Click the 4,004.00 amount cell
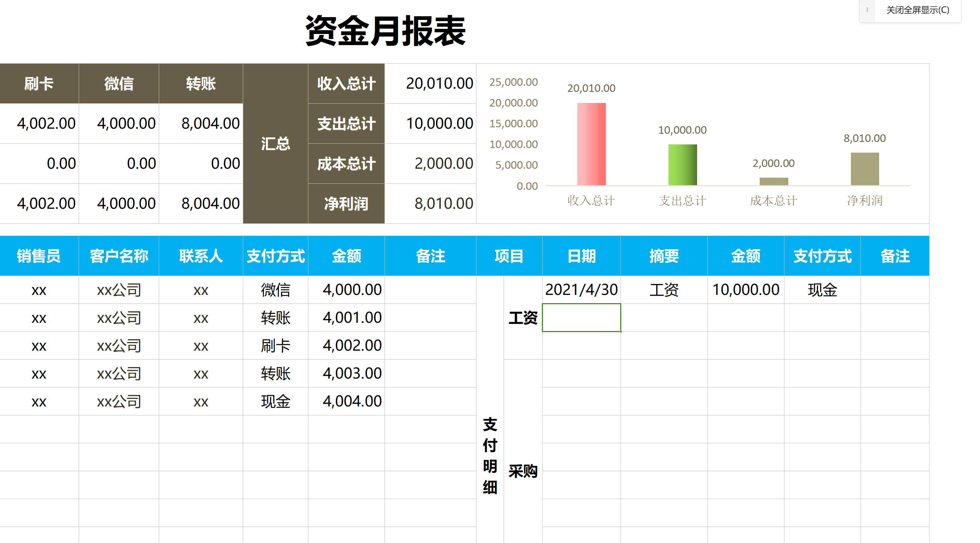The width and height of the screenshot is (980, 543). click(346, 401)
